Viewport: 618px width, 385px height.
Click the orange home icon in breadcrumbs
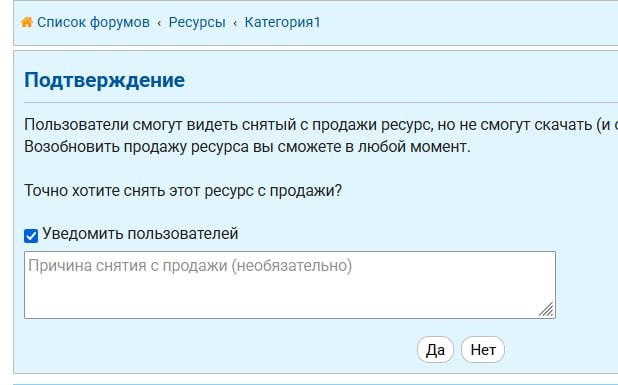coord(27,22)
